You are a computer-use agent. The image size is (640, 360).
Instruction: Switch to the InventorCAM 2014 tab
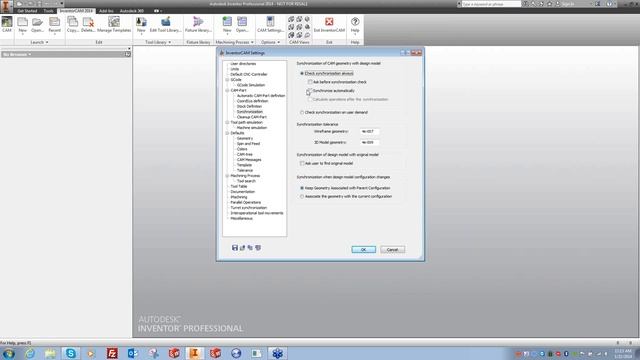[x=76, y=11]
